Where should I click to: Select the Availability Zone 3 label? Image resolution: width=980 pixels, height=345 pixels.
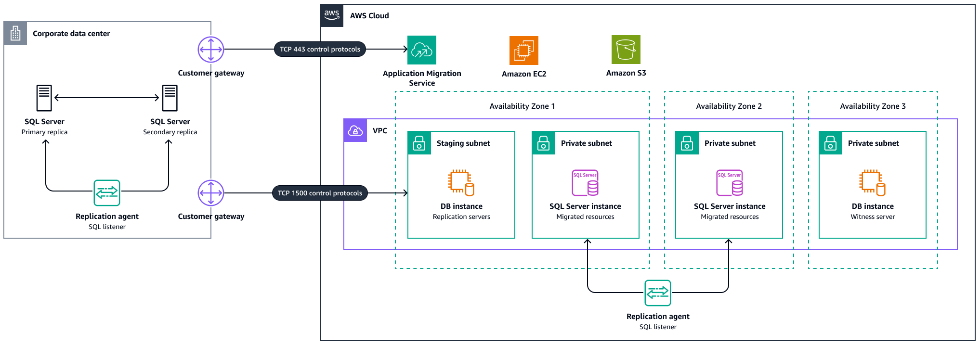click(x=873, y=106)
